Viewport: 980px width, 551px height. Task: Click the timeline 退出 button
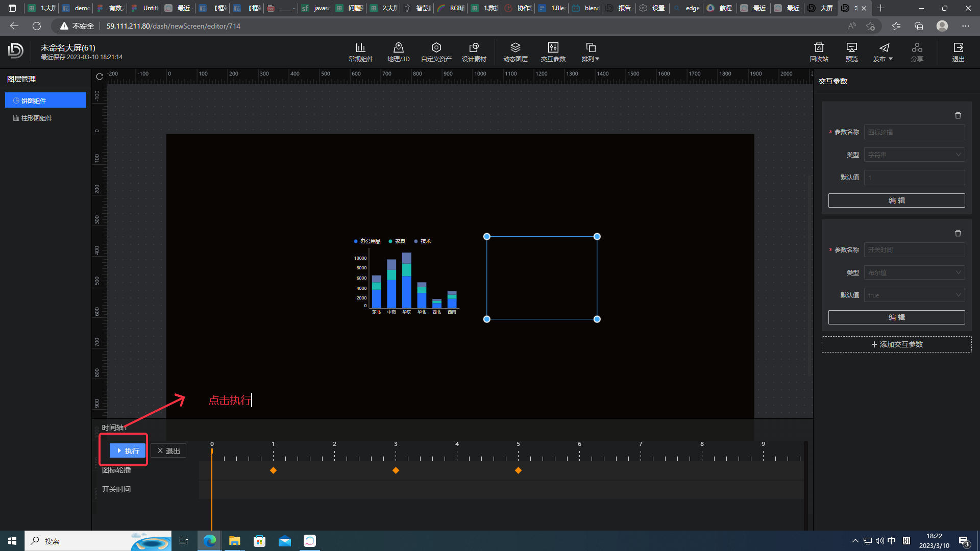pyautogui.click(x=168, y=450)
